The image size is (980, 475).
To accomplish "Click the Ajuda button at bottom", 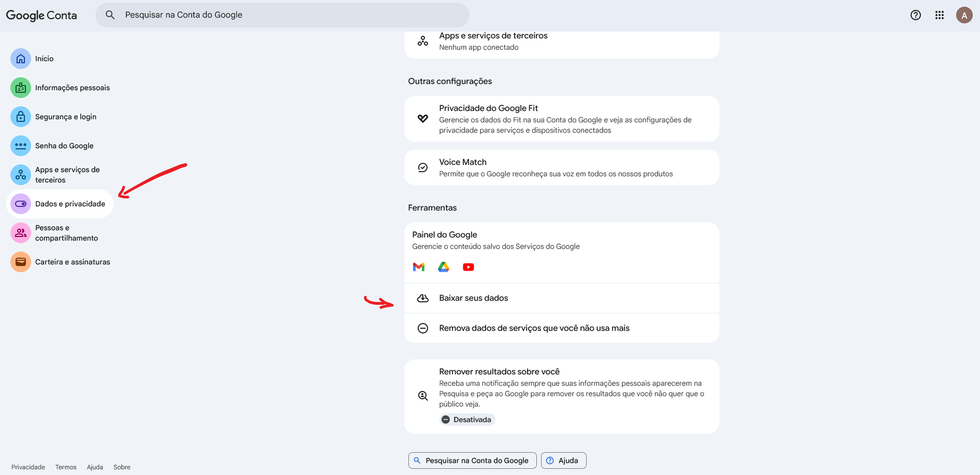I will click(x=564, y=460).
